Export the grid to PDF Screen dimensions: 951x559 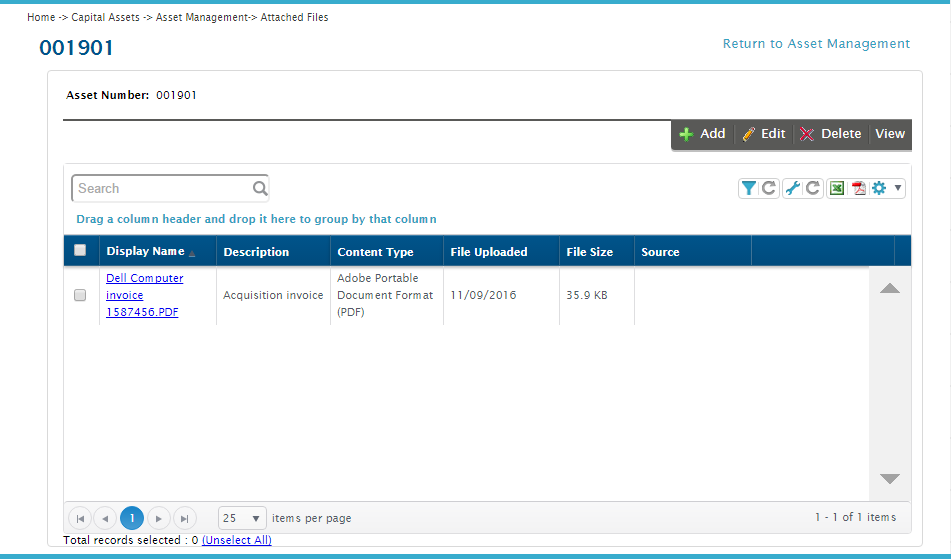(858, 188)
